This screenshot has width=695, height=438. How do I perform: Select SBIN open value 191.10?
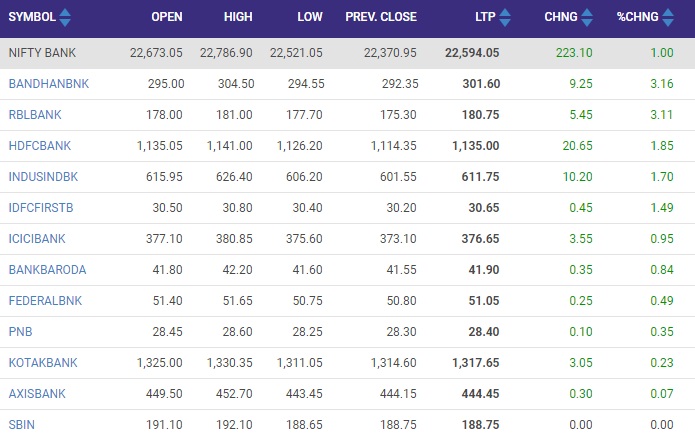pos(164,425)
